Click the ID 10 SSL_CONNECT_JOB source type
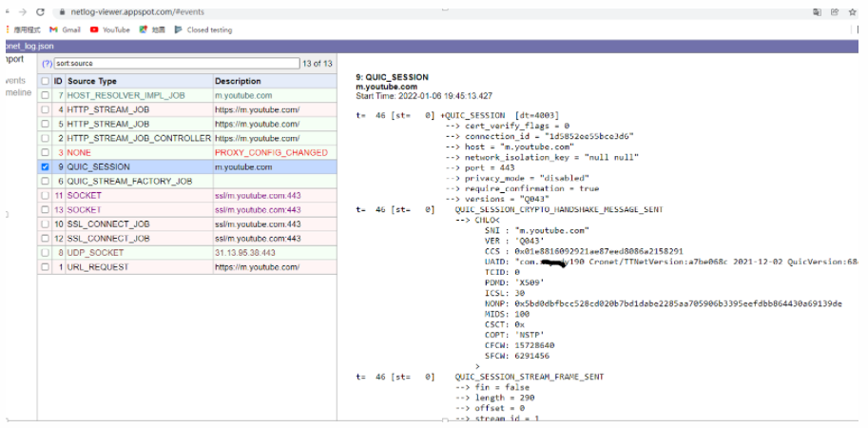The width and height of the screenshot is (868, 428). pos(108,224)
